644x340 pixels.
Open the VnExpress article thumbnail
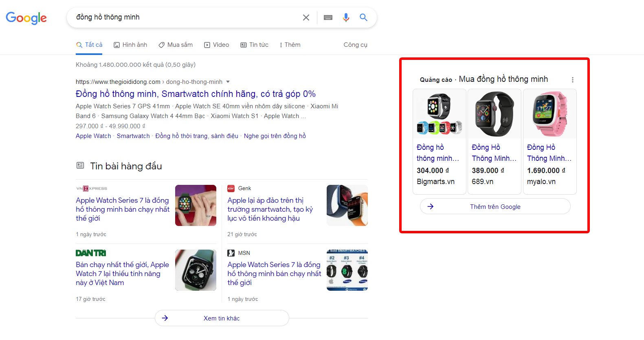tap(196, 205)
